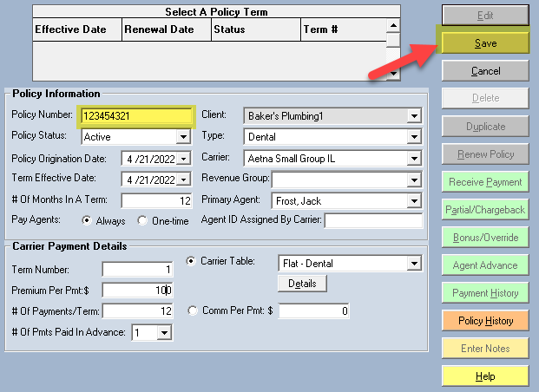Choose the Carrier Table radio option
This screenshot has height=392, width=539.
click(x=193, y=260)
